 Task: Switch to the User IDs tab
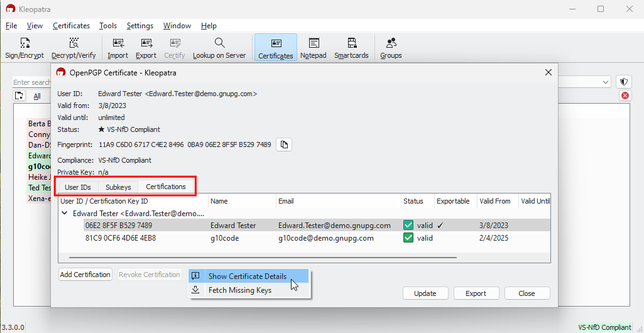tap(78, 187)
